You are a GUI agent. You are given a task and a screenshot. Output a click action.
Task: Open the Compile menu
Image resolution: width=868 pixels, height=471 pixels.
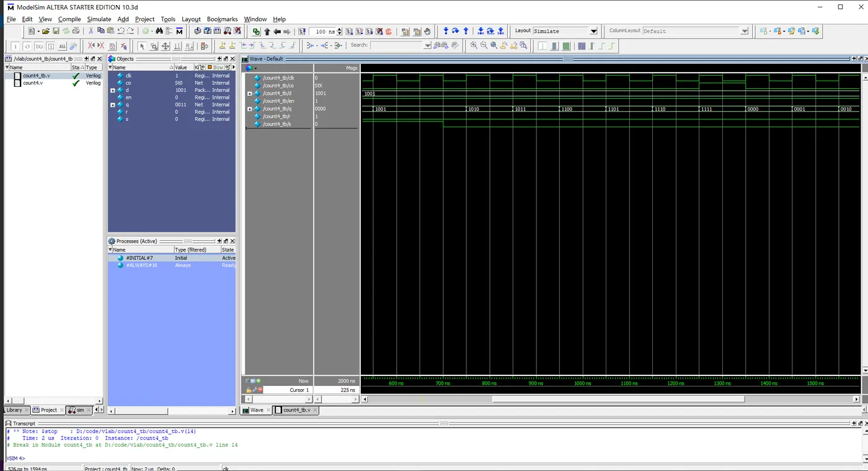coord(69,19)
